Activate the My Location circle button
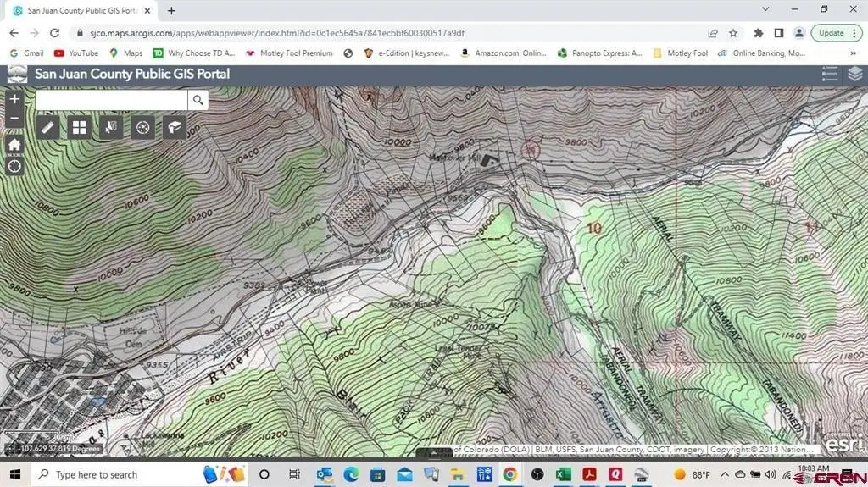868x487 pixels. point(14,166)
